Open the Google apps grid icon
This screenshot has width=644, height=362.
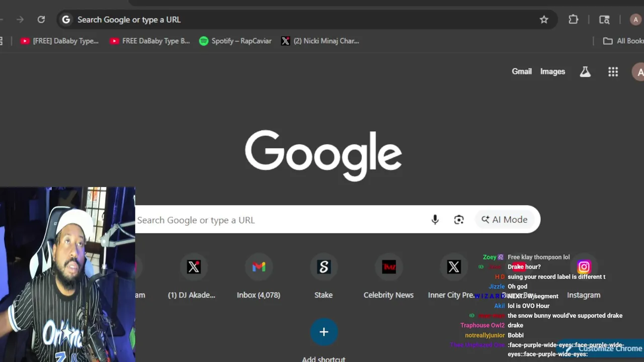[613, 72]
